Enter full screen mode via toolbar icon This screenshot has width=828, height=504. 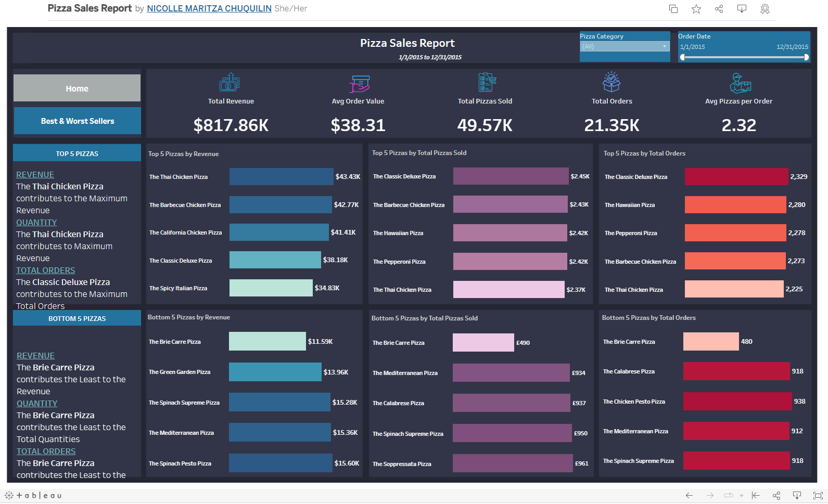[818, 496]
